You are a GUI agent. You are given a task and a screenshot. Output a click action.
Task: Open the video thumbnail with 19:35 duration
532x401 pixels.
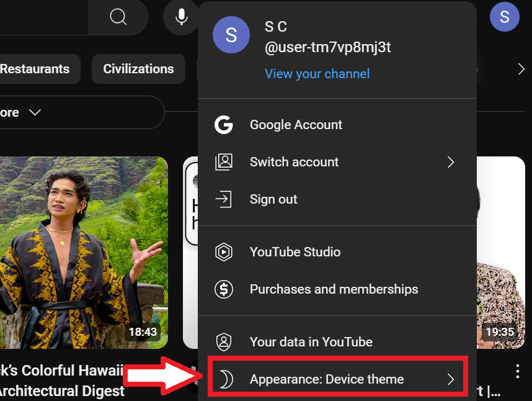[501, 252]
